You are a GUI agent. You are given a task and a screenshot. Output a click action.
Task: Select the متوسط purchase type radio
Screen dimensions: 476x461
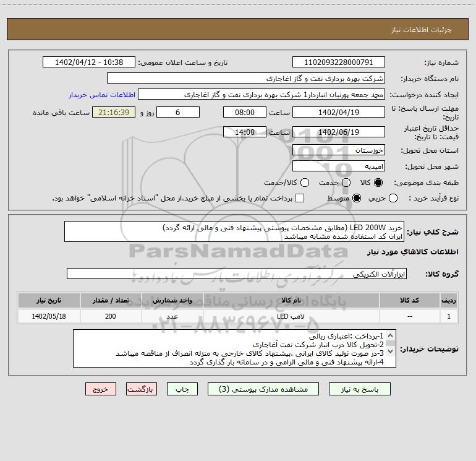[x=357, y=198]
